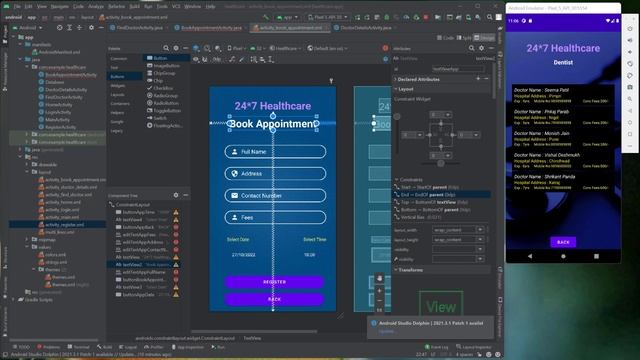Switch to BookAppointmentActivity.java editor tab
The image size is (640, 360).
click(x=211, y=28)
